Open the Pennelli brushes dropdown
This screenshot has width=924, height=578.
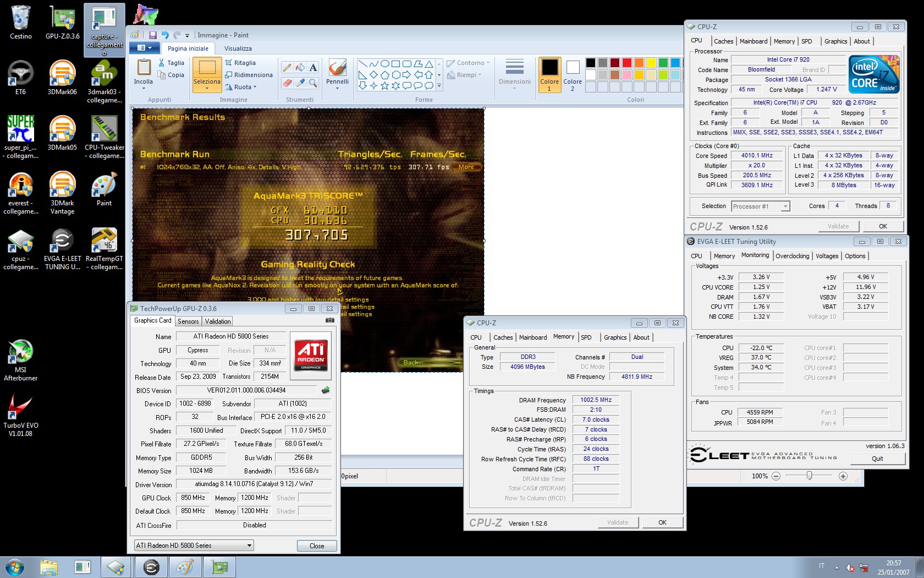coord(337,85)
